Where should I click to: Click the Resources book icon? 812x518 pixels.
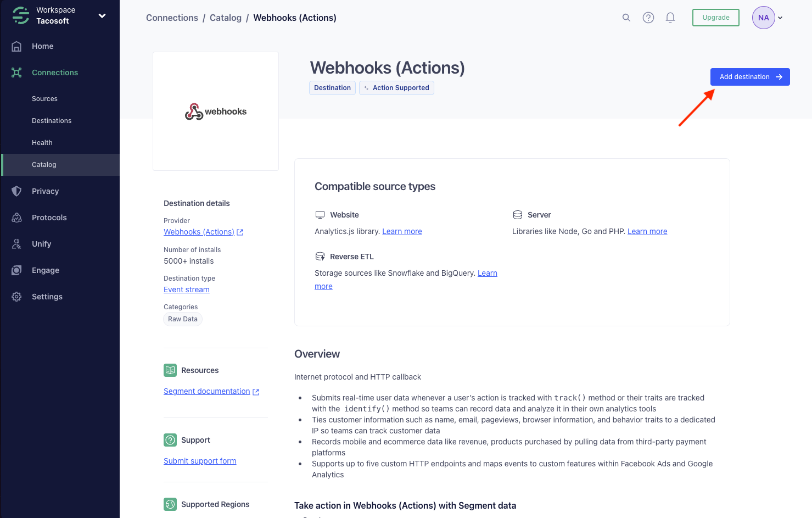coord(170,370)
